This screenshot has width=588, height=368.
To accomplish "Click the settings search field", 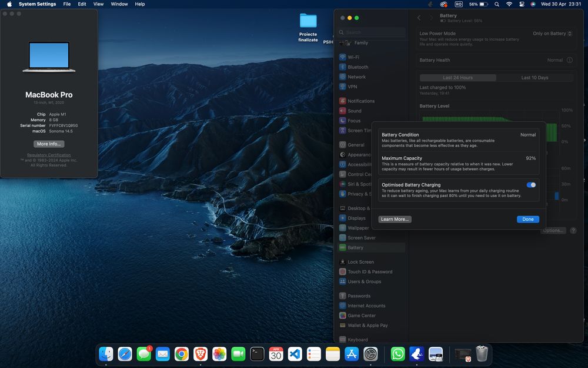I will 372,32.
